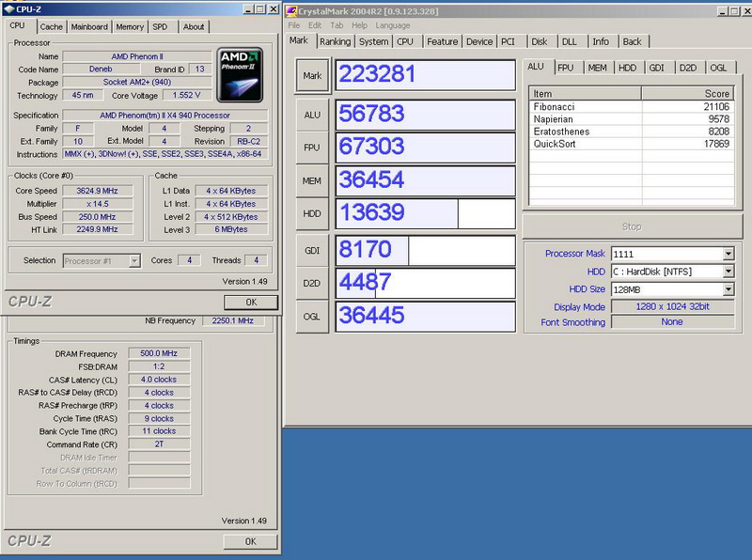
Task: Show D2D results tab in score panel
Action: point(688,68)
